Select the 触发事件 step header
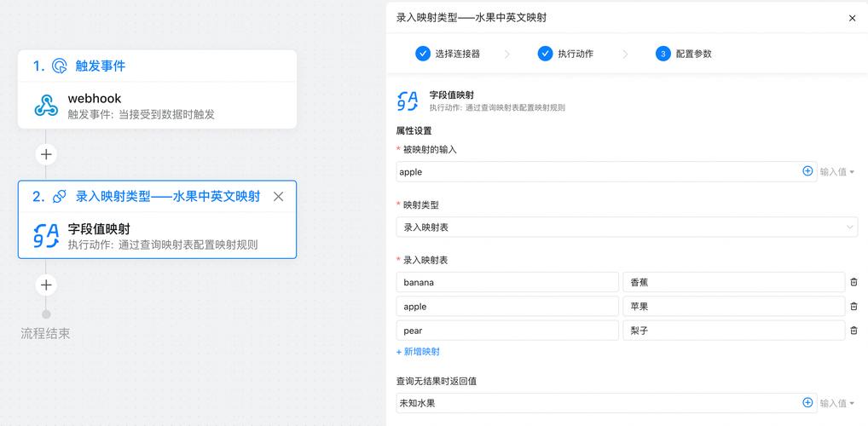The height and width of the screenshot is (426, 868). [157, 66]
